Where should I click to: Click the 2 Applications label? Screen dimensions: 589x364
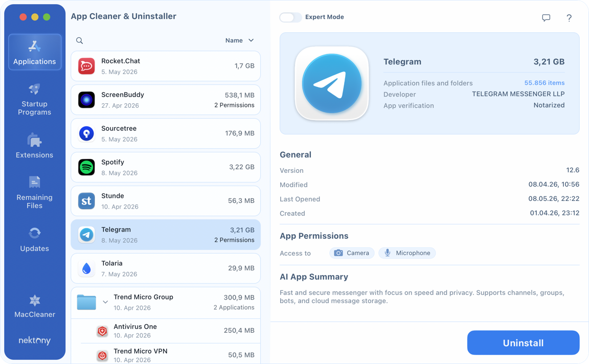tap(234, 307)
